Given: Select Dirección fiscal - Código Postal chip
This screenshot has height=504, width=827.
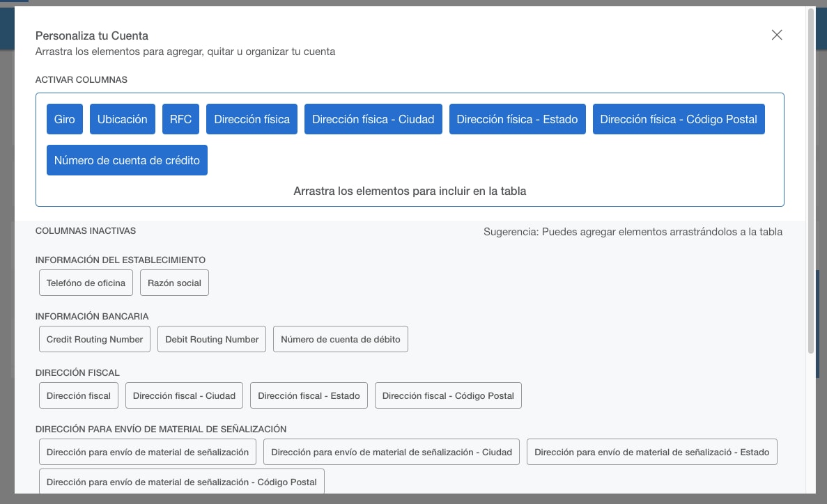Looking at the screenshot, I should (448, 395).
